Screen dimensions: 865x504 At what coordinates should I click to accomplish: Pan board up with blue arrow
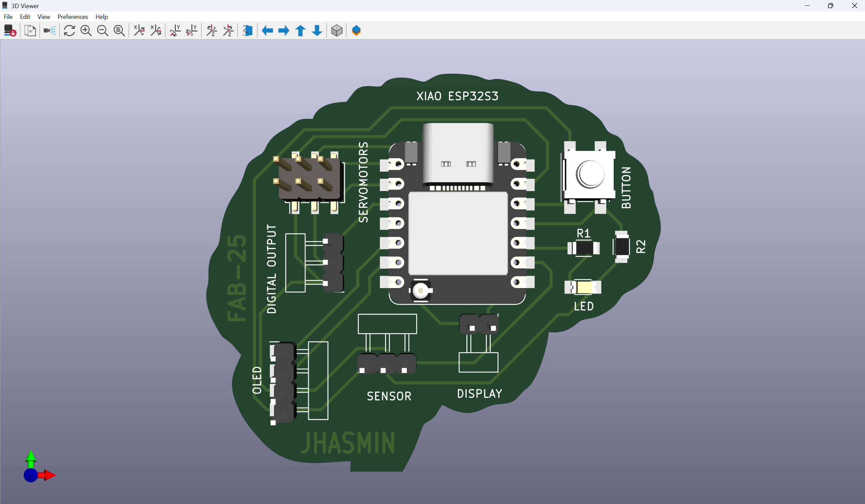(300, 30)
